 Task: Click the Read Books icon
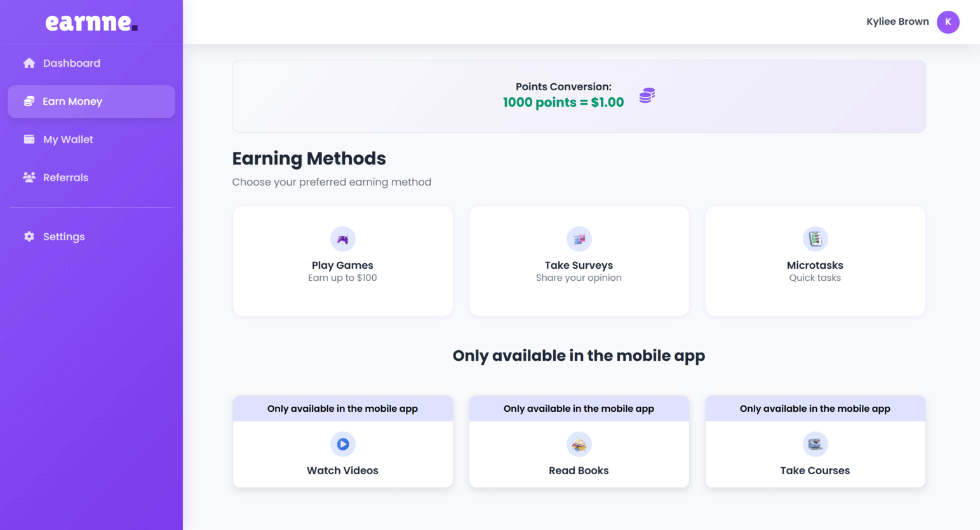click(579, 444)
